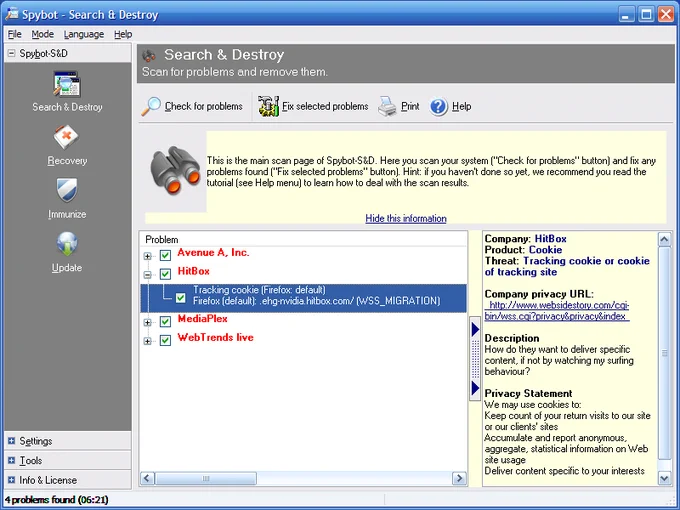Screen dimensions: 680x510
Task: Click the Spybot icon in header banner
Action: (149, 56)
